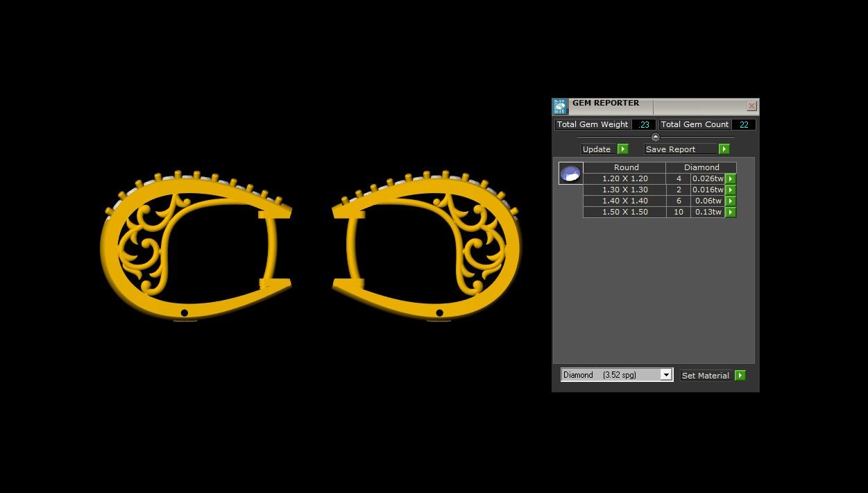
Task: Select the 1.50 X 1.50 size row
Action: pos(624,212)
